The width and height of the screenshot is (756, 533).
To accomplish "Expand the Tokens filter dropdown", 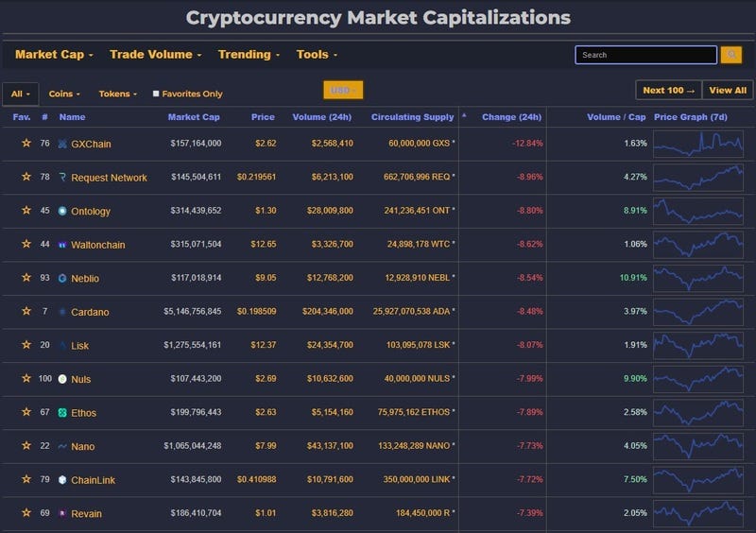I will pos(118,94).
